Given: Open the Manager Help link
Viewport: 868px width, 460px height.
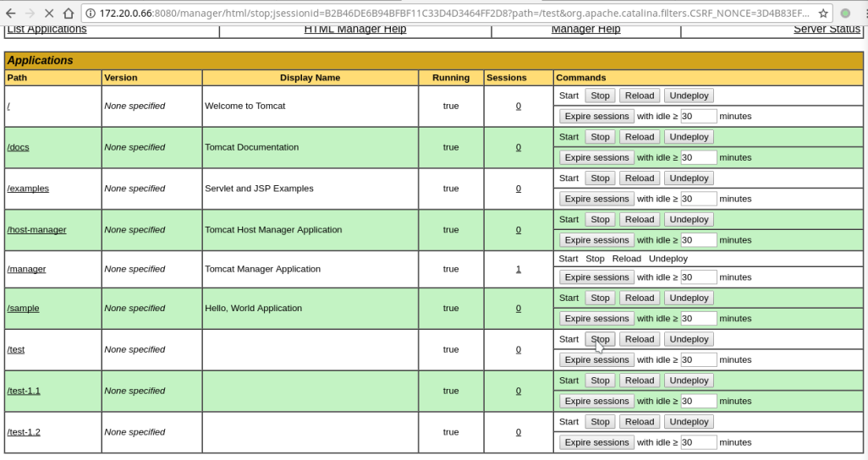Looking at the screenshot, I should coord(585,29).
